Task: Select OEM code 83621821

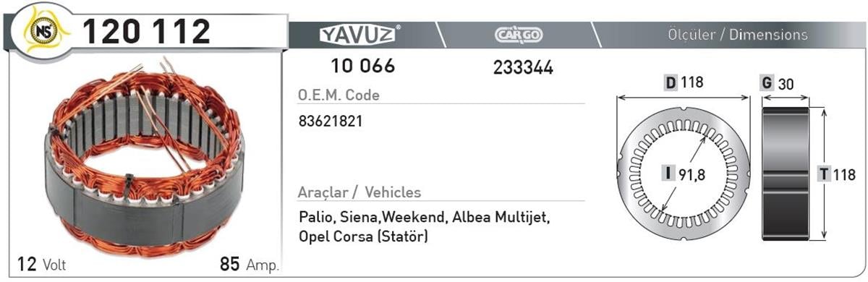Action: (330, 122)
